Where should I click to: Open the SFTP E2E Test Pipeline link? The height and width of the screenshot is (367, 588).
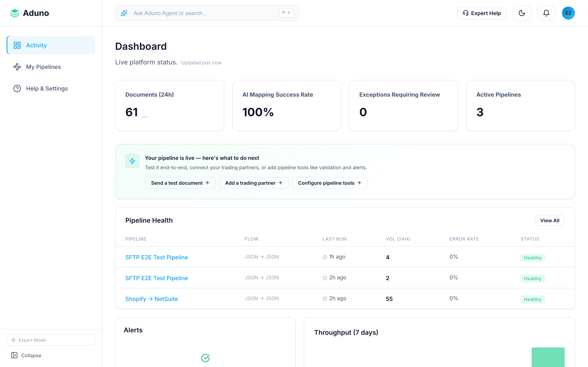(x=156, y=257)
